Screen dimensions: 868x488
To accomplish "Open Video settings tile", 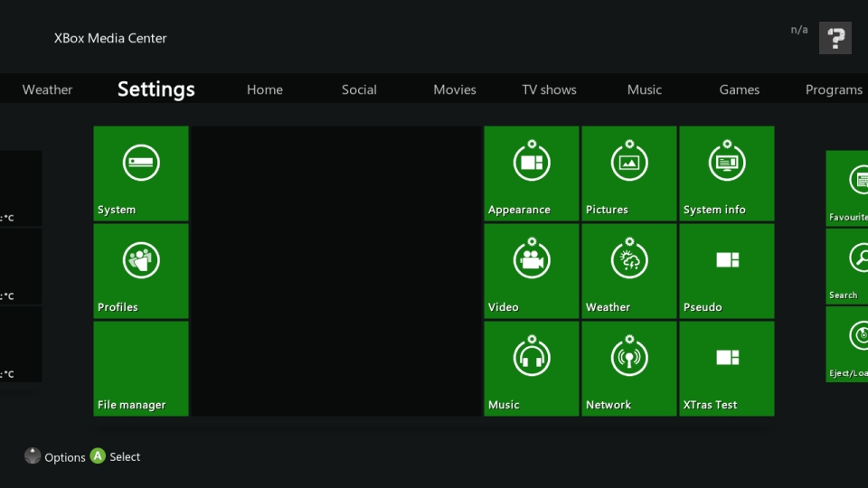I will click(x=532, y=271).
